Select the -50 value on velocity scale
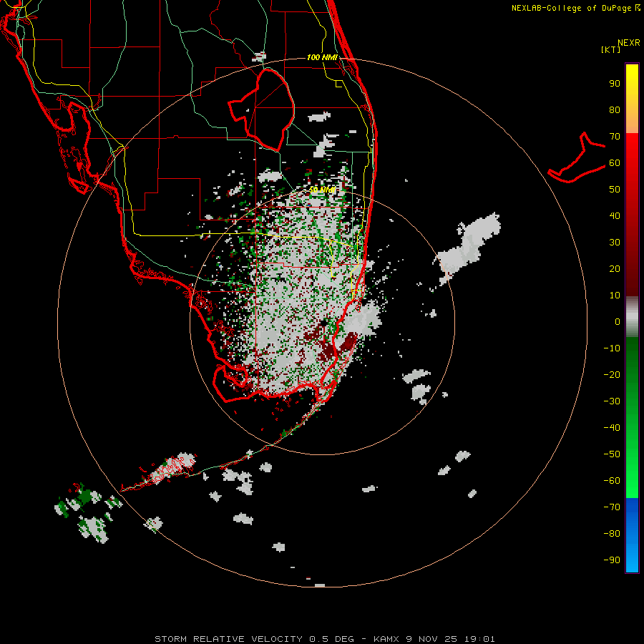 612,454
